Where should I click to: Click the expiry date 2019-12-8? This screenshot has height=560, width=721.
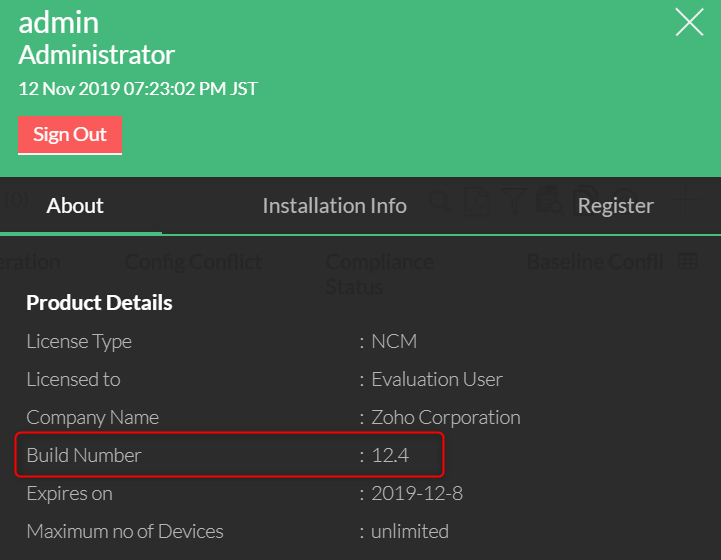pyautogui.click(x=417, y=494)
